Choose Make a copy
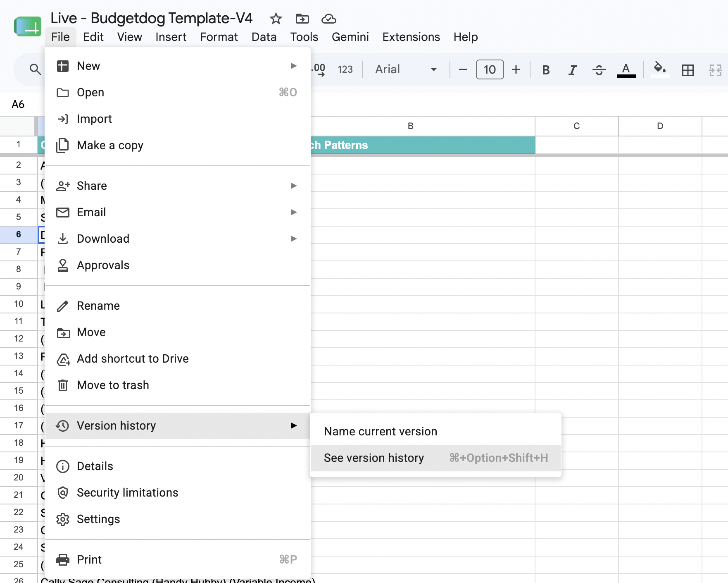728x583 pixels. click(x=178, y=145)
